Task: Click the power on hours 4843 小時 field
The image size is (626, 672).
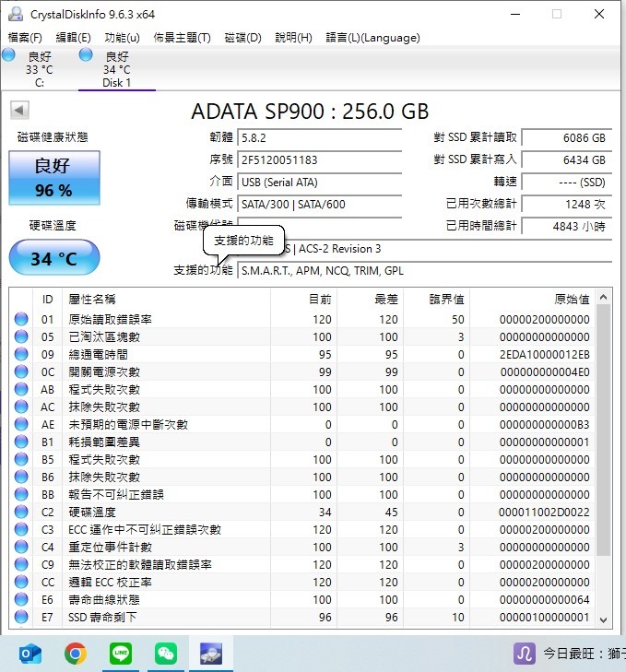Action: click(x=567, y=226)
